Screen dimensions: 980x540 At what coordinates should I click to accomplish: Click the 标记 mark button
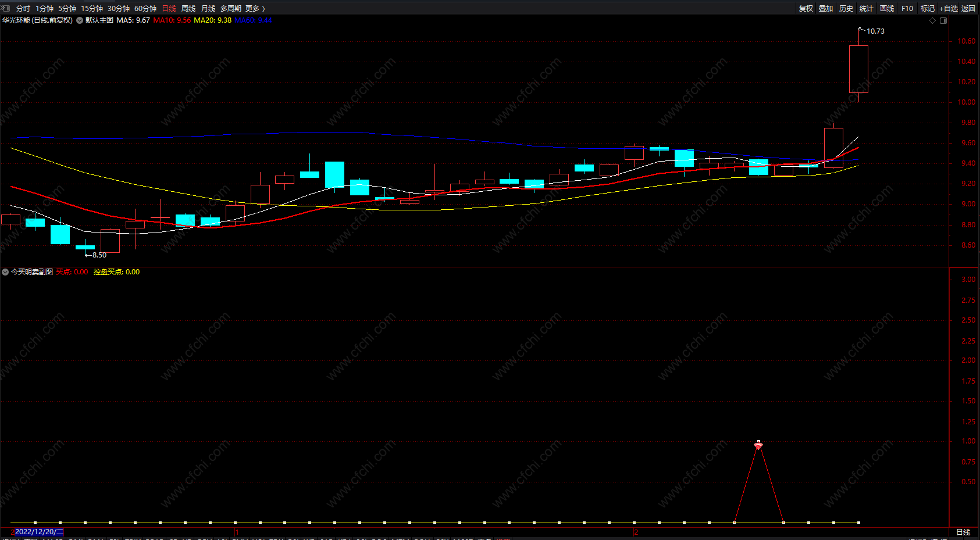tap(928, 9)
